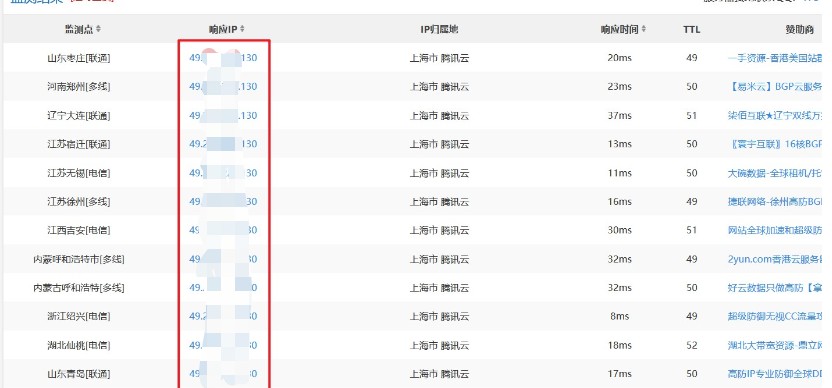
Task: Click the 30ms response time cell
Action: [x=619, y=230]
